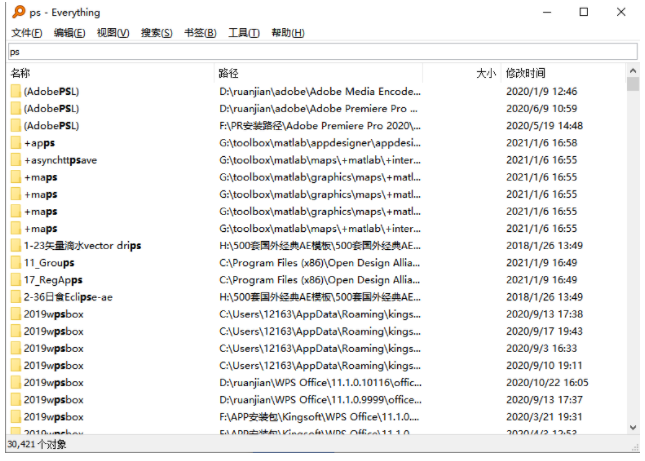645x461 pixels.
Task: Click folder icon of 2019wpsbox dated 2020/9/3 16:33
Action: (x=16, y=348)
